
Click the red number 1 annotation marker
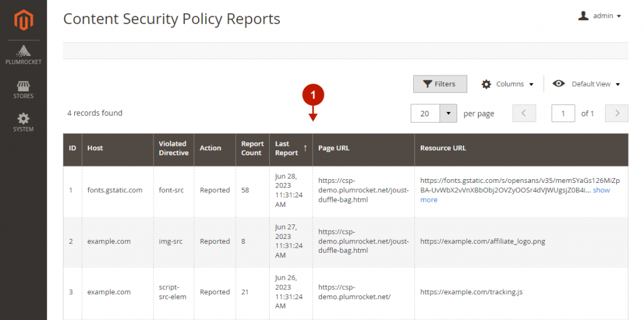pos(313,96)
